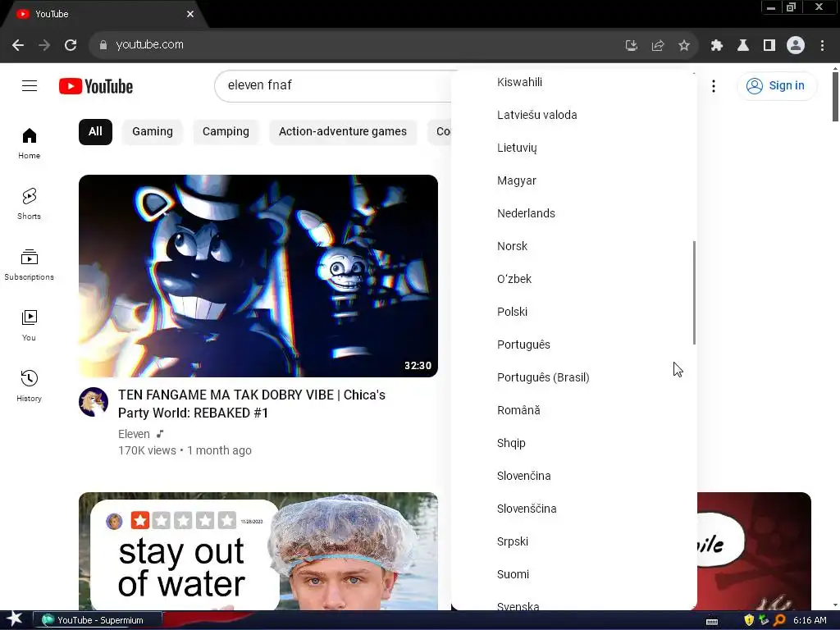Click the YouTube - Supermium taskbar button
The height and width of the screenshot is (630, 840).
coord(98,620)
